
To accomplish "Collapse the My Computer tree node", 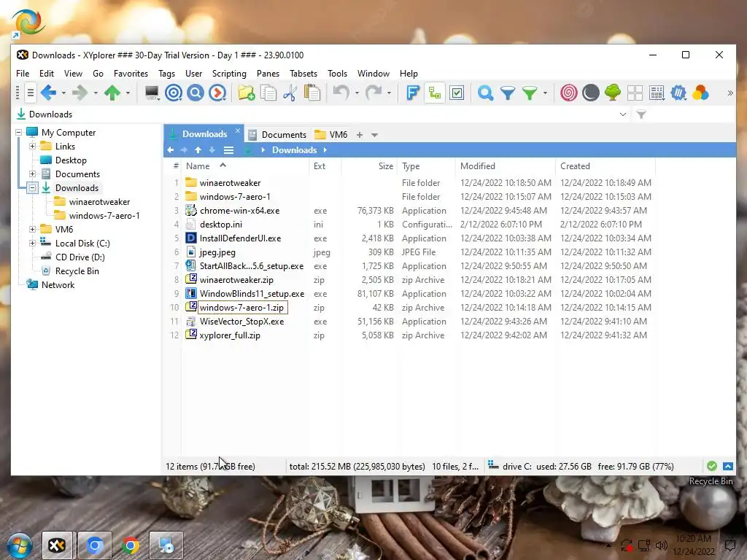I will pos(18,133).
